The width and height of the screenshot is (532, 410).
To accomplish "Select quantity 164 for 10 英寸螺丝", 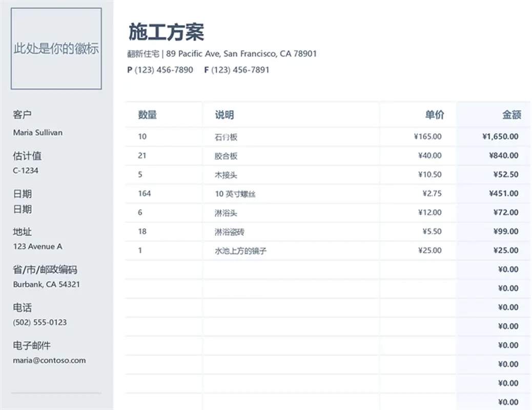I will [x=144, y=193].
